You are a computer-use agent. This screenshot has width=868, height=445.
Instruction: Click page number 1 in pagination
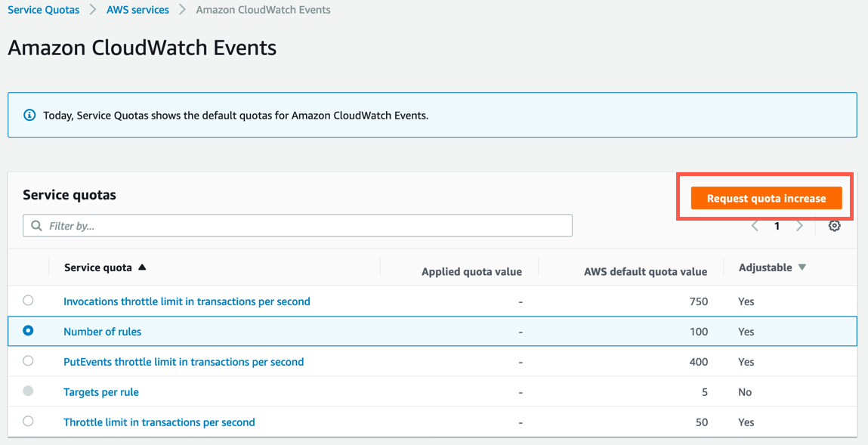777,226
